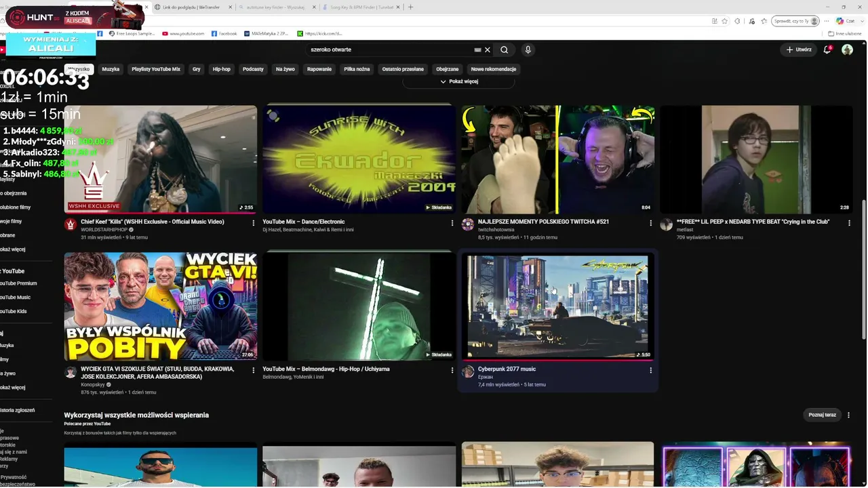This screenshot has height=488, width=868.
Task: Play the Polish Twitch moments thumbnail
Action: [558, 159]
